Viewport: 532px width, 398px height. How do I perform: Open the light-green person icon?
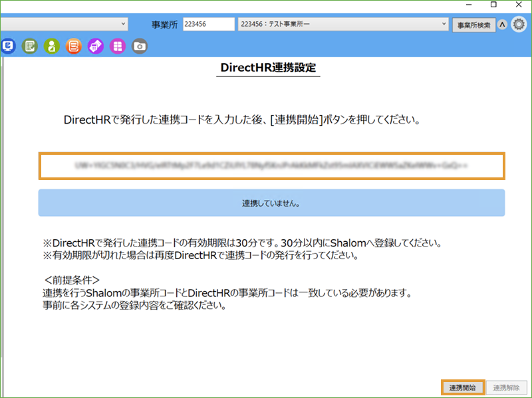pos(52,46)
